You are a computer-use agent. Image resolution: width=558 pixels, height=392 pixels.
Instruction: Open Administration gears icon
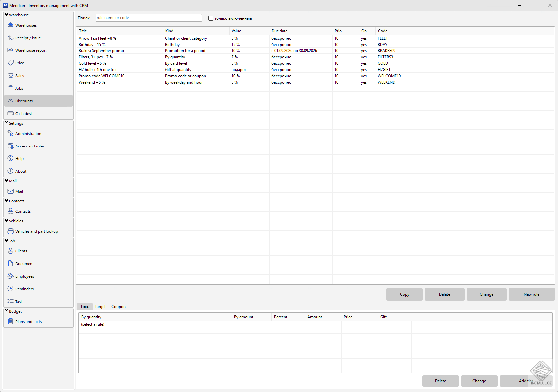coord(11,134)
